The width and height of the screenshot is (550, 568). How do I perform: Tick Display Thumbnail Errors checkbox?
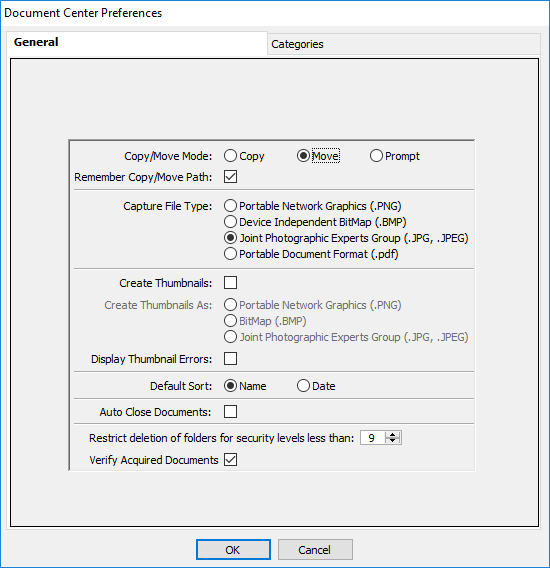click(230, 359)
